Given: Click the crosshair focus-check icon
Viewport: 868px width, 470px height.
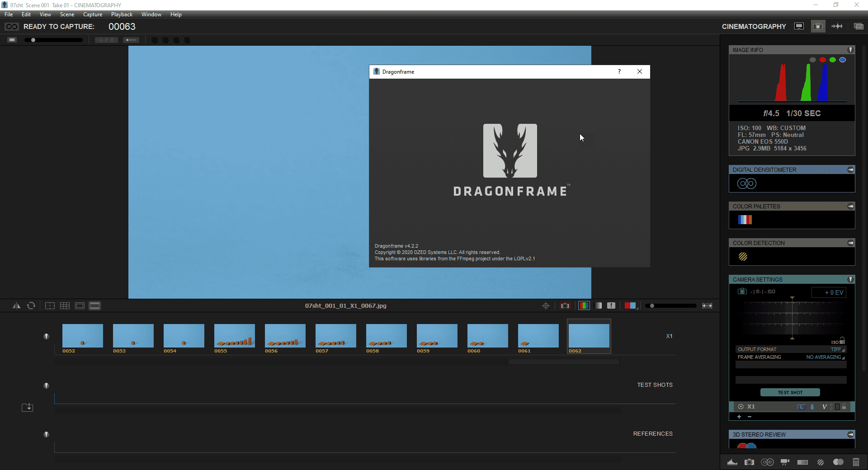Looking at the screenshot, I should [546, 306].
